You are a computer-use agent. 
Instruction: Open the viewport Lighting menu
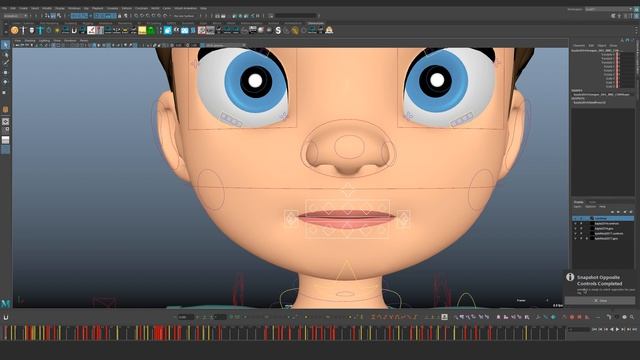pos(44,41)
